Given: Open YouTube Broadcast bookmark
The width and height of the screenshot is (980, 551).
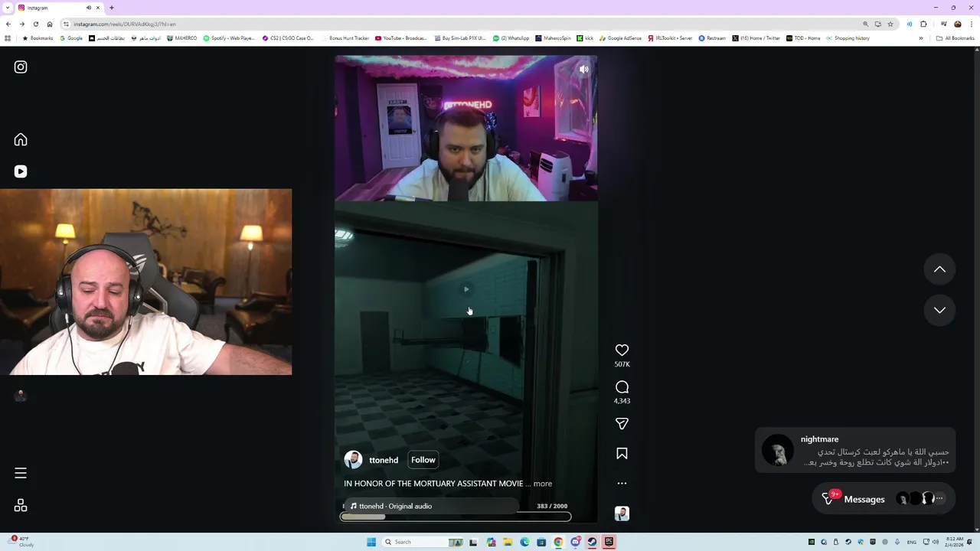Looking at the screenshot, I should click(401, 38).
